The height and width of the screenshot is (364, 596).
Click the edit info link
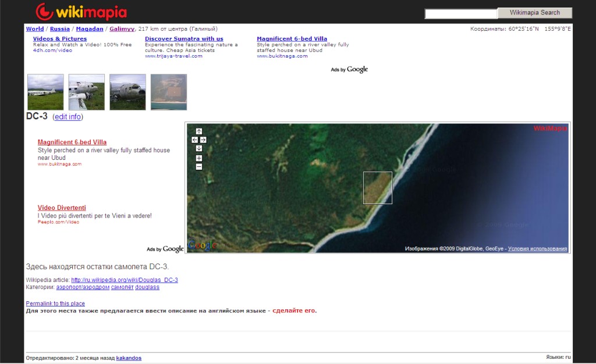click(68, 117)
